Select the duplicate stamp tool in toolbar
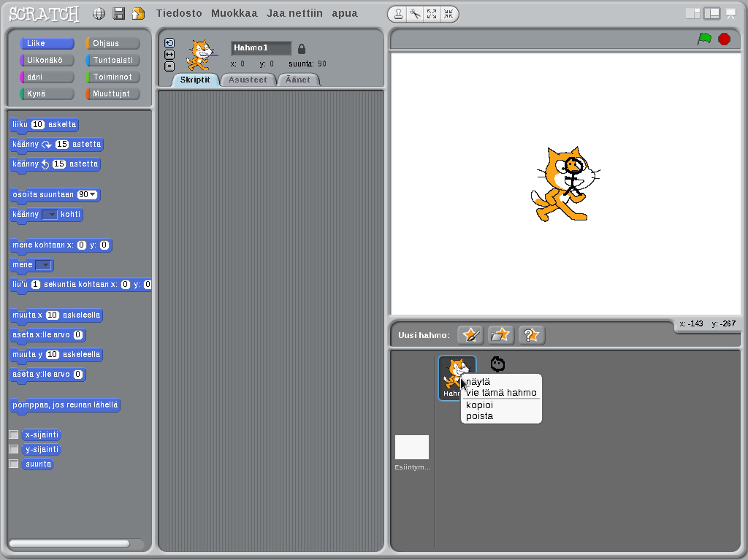This screenshot has width=748, height=560. 397,14
